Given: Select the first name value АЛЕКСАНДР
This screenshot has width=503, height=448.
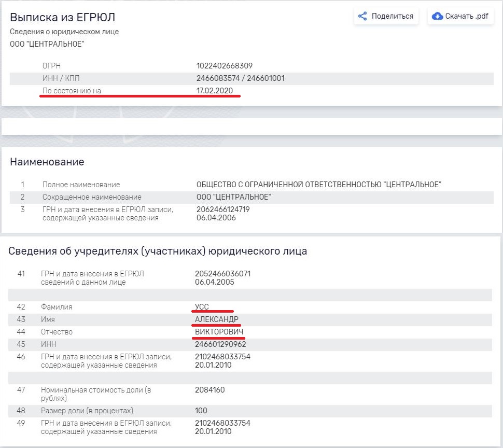Looking at the screenshot, I should [217, 319].
